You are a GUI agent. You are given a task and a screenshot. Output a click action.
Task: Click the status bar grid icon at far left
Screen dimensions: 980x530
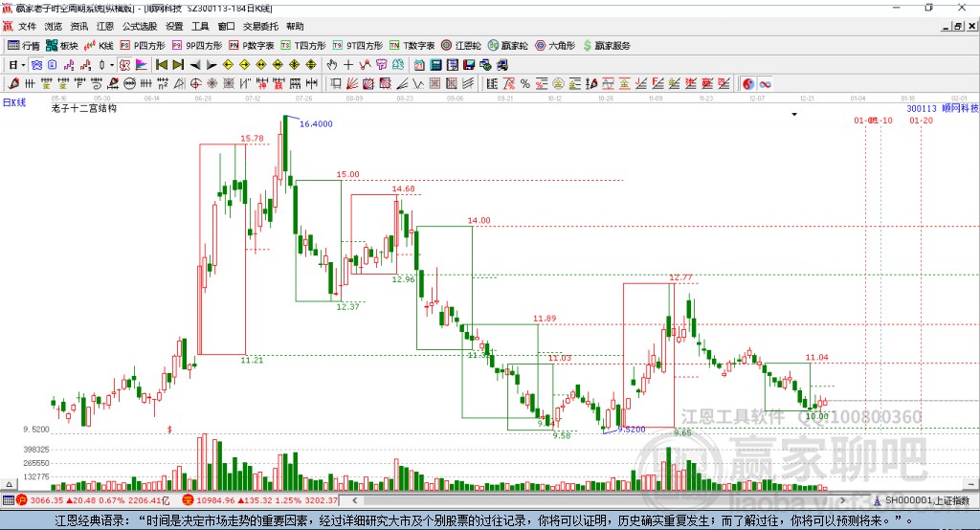(x=8, y=500)
